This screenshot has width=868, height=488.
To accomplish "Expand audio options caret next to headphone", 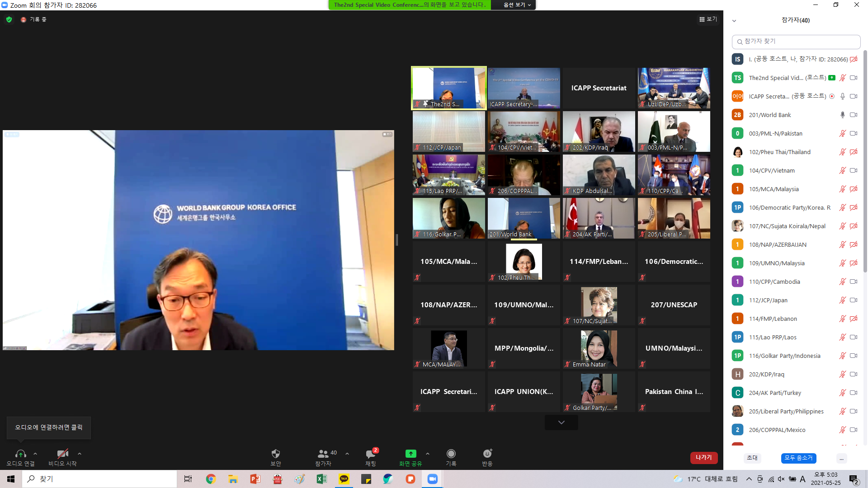I will point(35,454).
